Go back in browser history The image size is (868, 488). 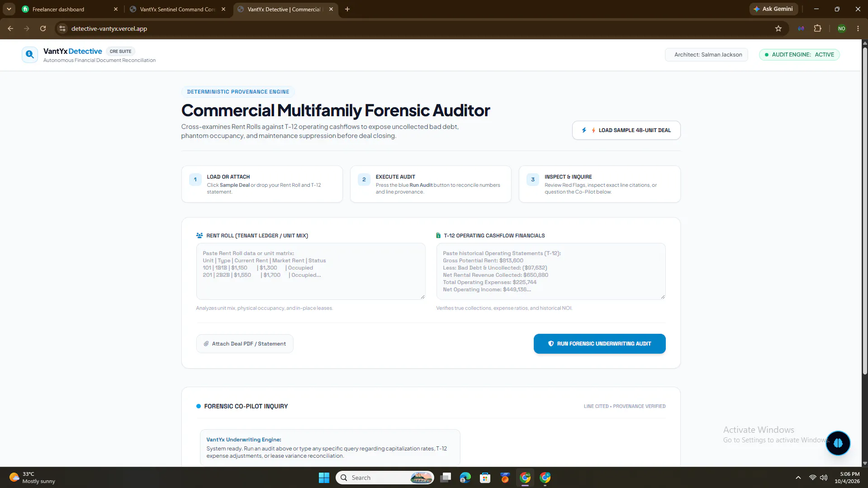[x=10, y=28]
